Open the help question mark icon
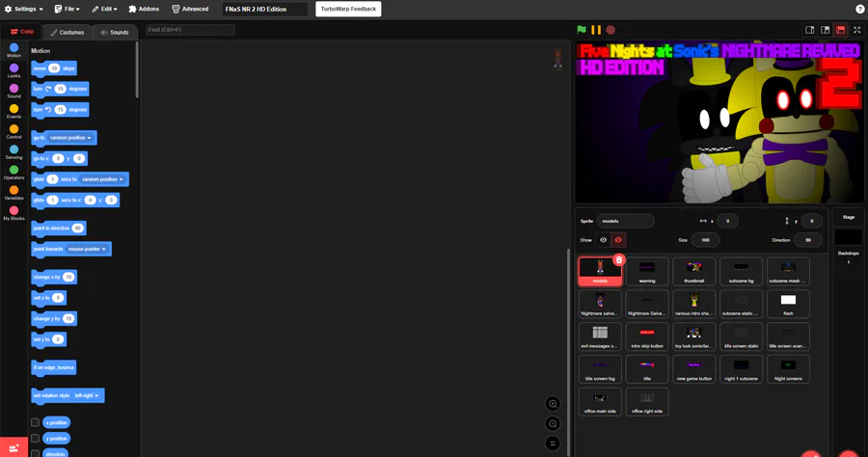 point(859,9)
